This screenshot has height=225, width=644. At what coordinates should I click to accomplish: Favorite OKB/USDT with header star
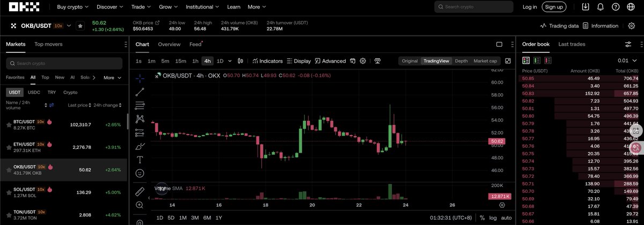pos(80,26)
